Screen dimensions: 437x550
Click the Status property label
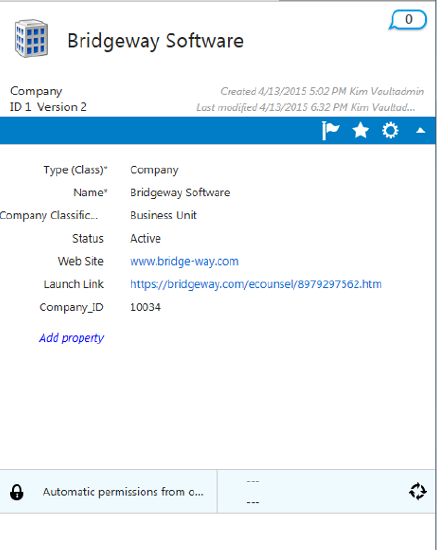point(88,239)
